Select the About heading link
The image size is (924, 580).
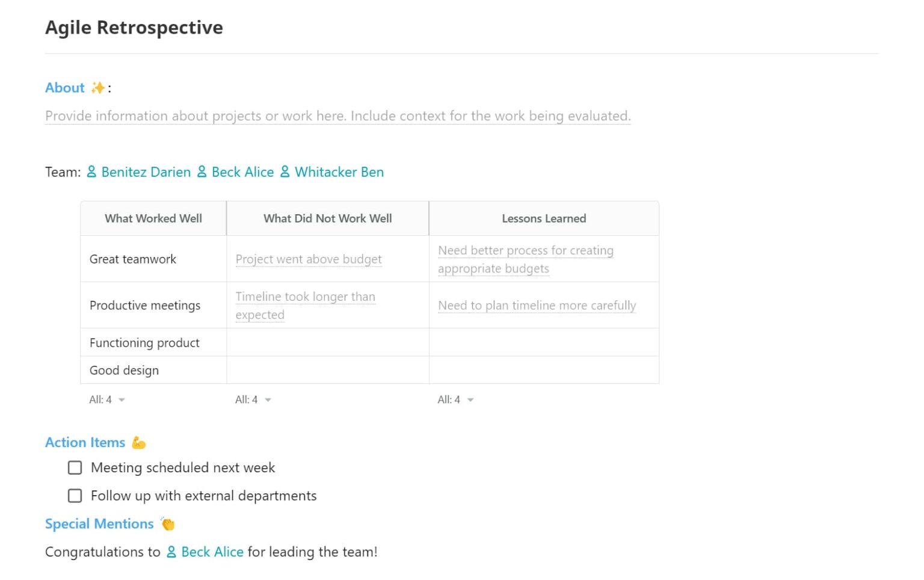coord(64,88)
